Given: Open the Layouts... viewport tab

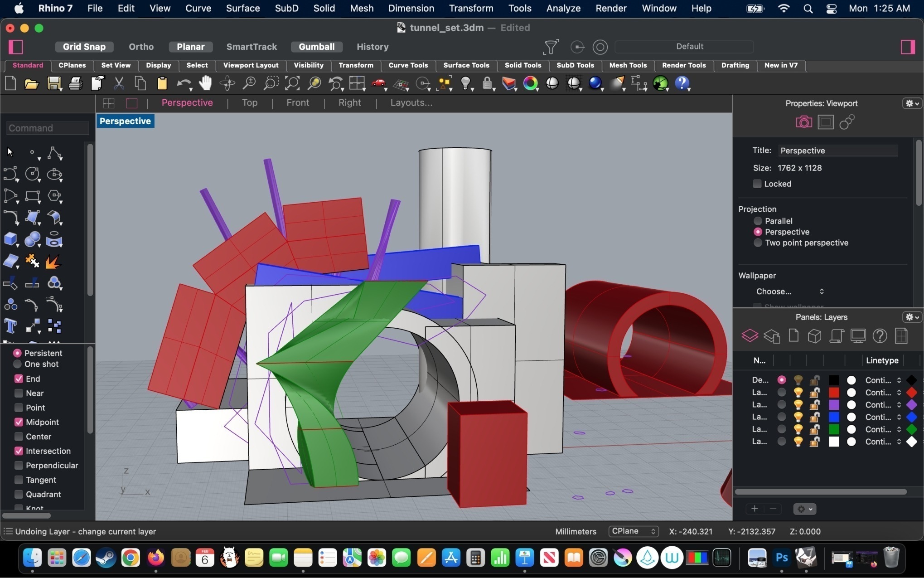Looking at the screenshot, I should pyautogui.click(x=411, y=103).
